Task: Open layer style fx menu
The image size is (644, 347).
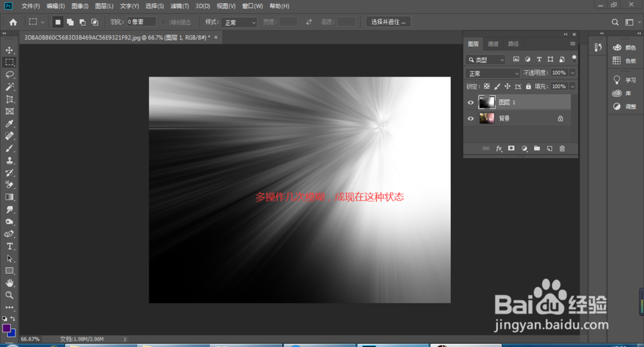Action: point(498,148)
